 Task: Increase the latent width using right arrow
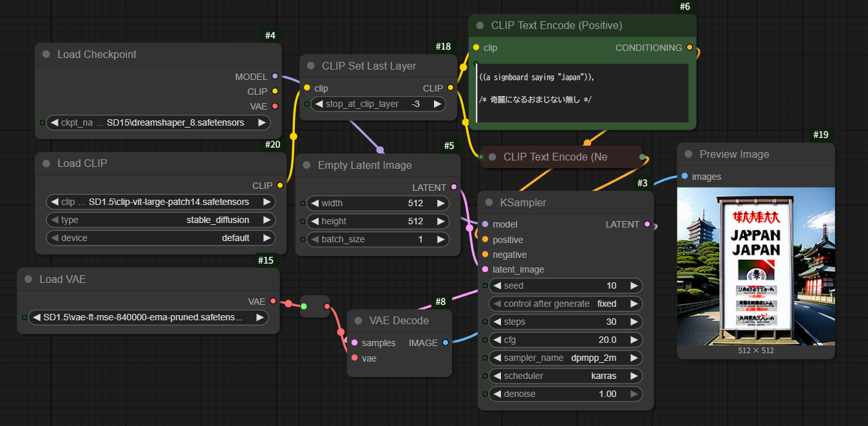(x=440, y=203)
